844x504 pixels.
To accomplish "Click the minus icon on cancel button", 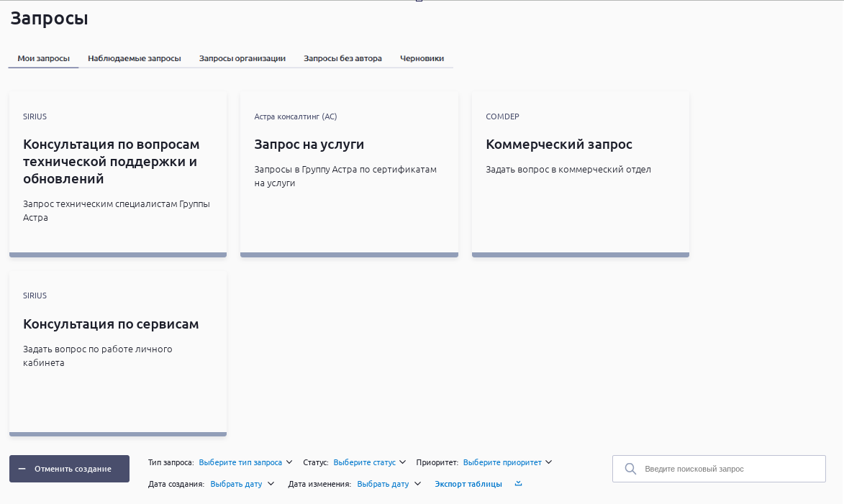I will point(22,469).
